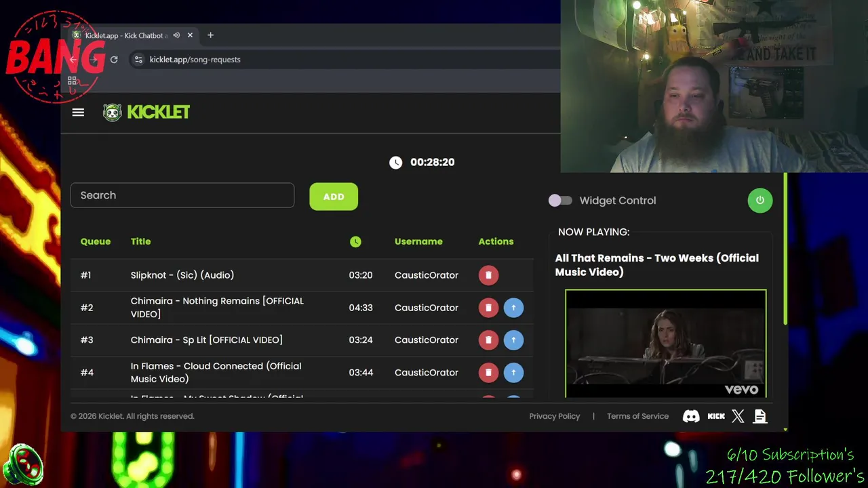Open the Kick icon link
868x488 pixels.
pos(716,417)
